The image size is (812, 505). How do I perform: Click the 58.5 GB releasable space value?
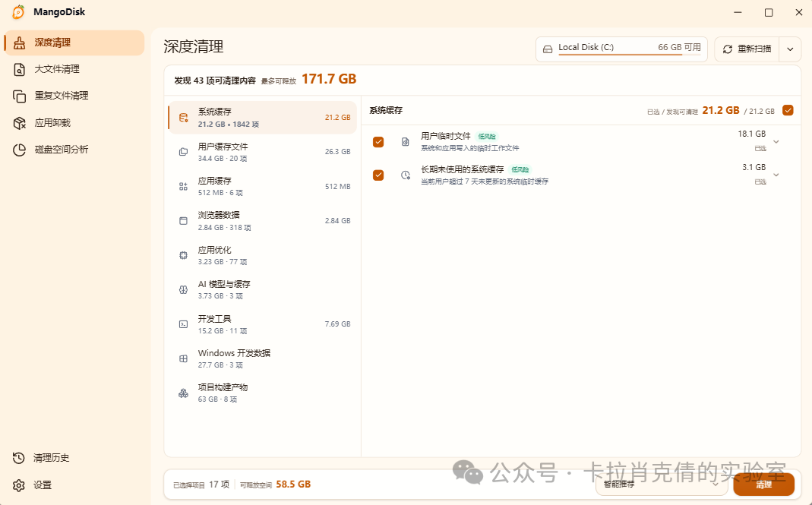click(293, 484)
